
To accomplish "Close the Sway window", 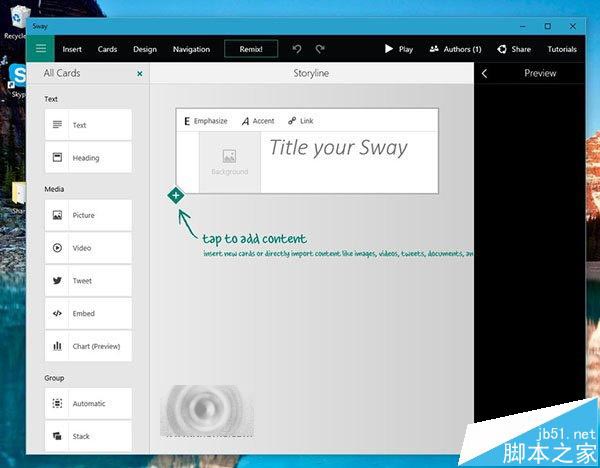I will pos(572,26).
